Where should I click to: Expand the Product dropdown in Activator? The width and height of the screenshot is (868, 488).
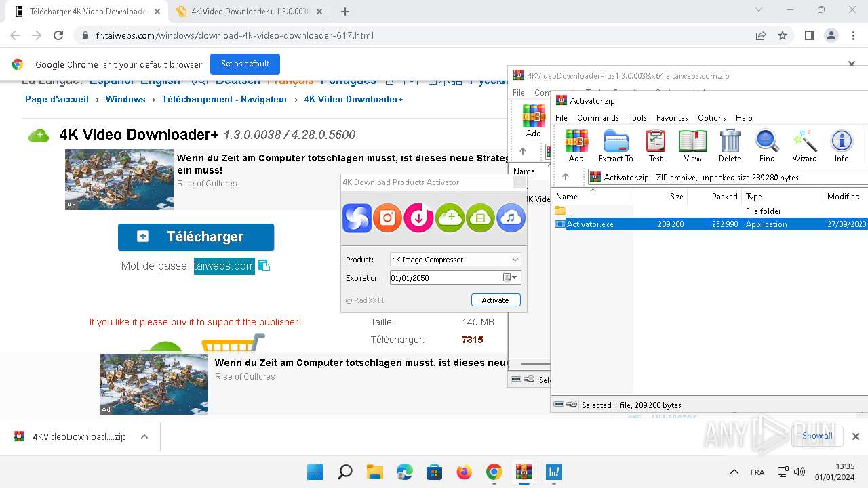click(515, 260)
